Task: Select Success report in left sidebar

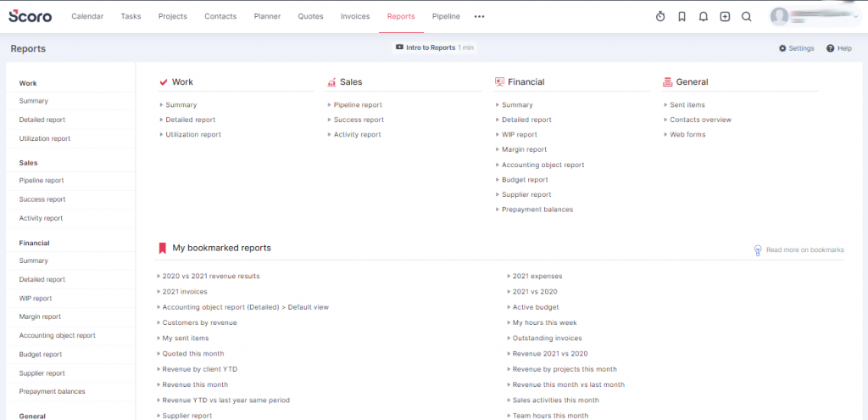Action: tap(42, 199)
